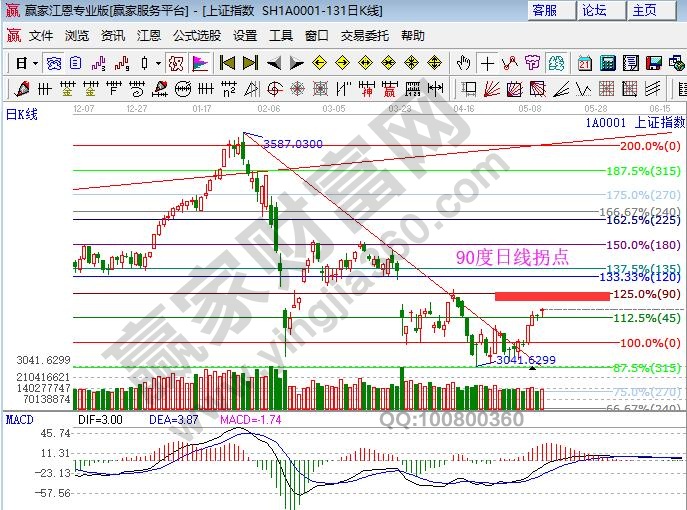Open the 交易委托 menu

[363, 35]
